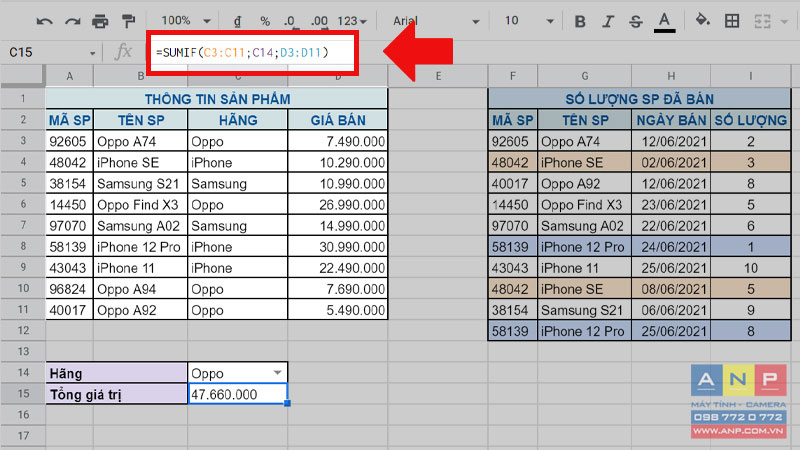Decrease decimal places (.0) icon
Image resolution: width=800 pixels, height=450 pixels.
click(290, 21)
